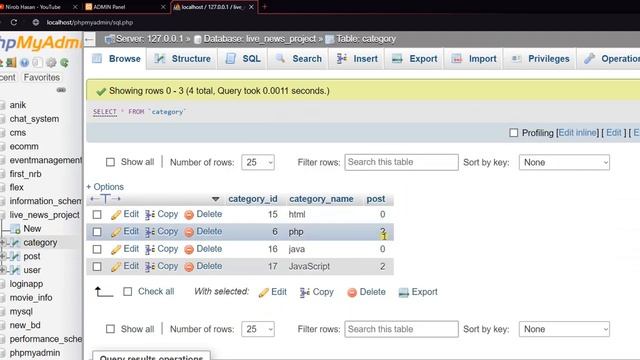Click the Edit inline link
Image resolution: width=640 pixels, height=360 pixels.
[x=577, y=133]
